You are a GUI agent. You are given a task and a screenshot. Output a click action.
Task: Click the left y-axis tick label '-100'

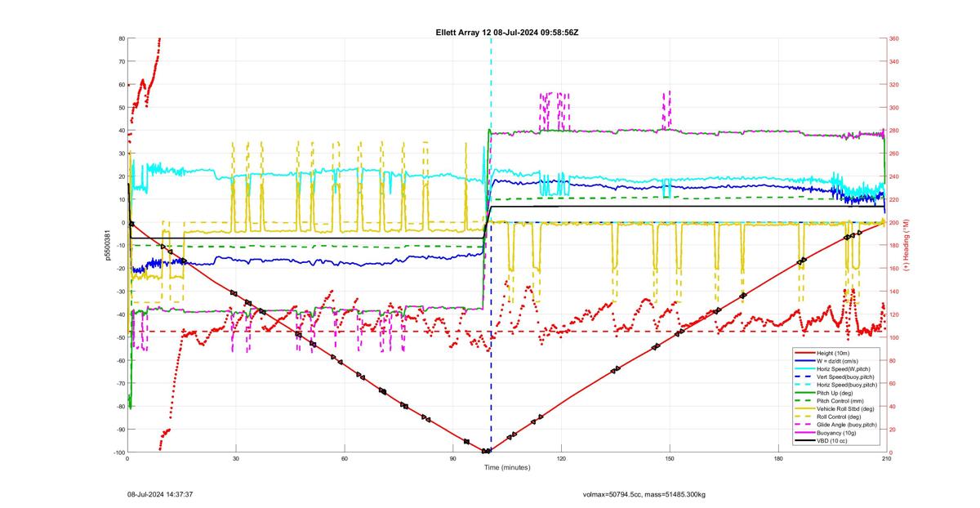[118, 452]
